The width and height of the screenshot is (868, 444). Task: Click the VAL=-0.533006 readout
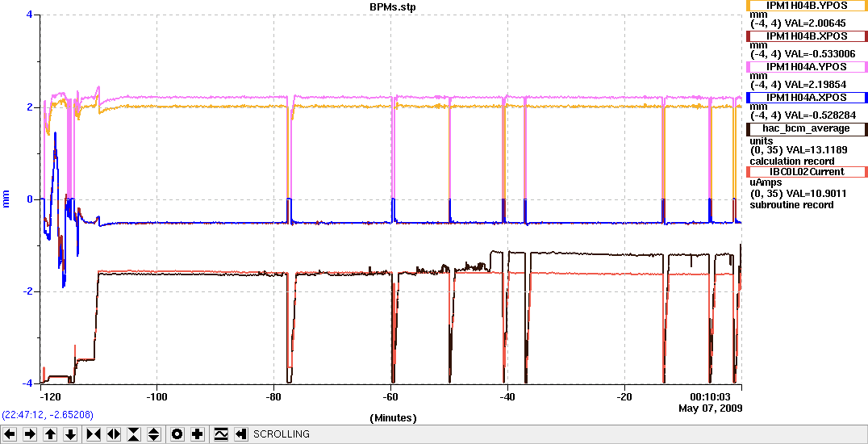(x=821, y=54)
